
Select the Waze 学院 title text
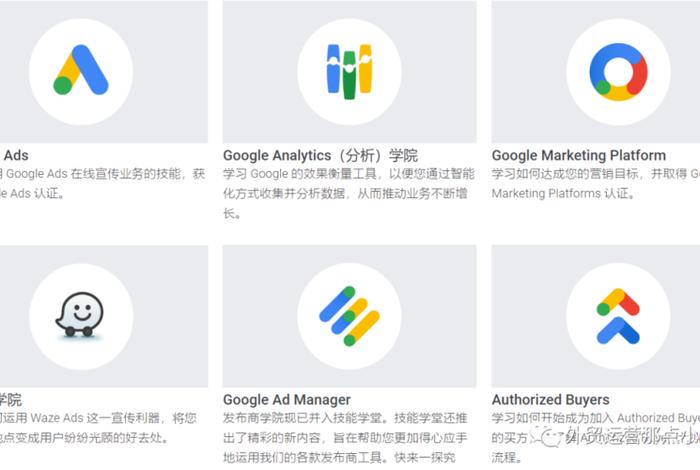(x=11, y=399)
